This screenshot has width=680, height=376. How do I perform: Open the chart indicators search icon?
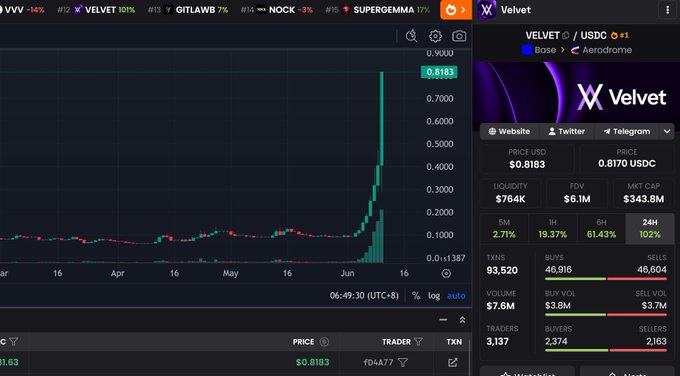click(x=411, y=36)
